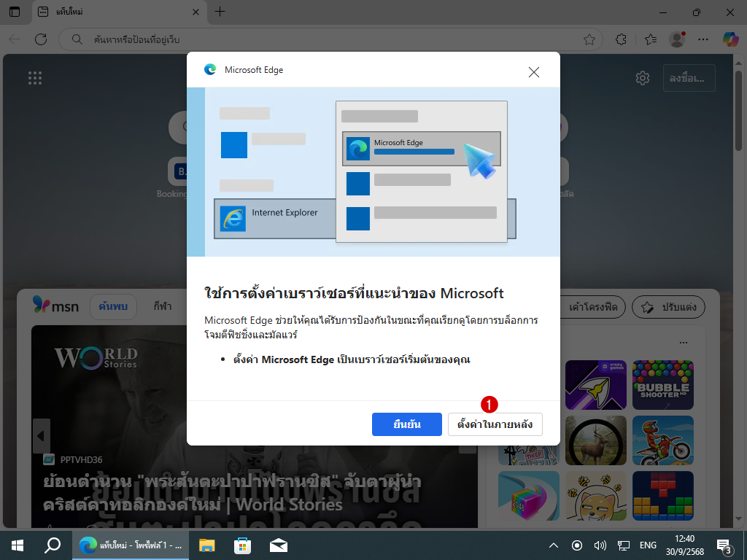This screenshot has height=560, width=747.
Task: Click the user profile avatar icon
Action: (x=677, y=39)
